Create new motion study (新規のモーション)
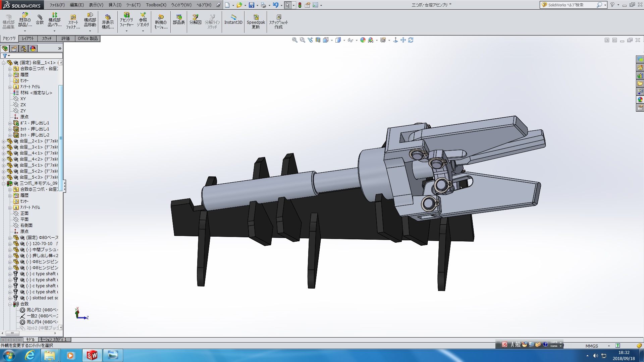 (x=161, y=21)
